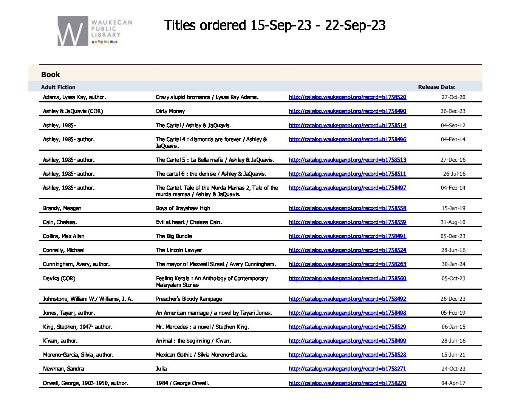Click release date '04-Sep-12'
The image size is (532, 411).
click(453, 125)
